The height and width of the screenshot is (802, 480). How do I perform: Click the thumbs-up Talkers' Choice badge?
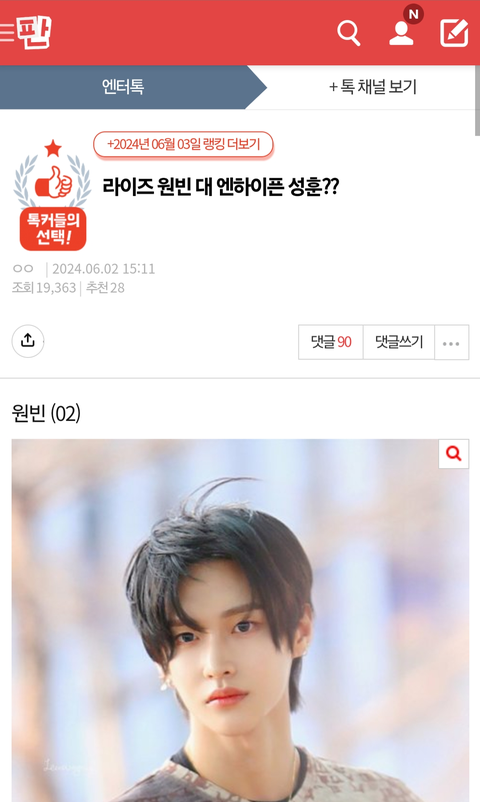pyautogui.click(x=53, y=195)
